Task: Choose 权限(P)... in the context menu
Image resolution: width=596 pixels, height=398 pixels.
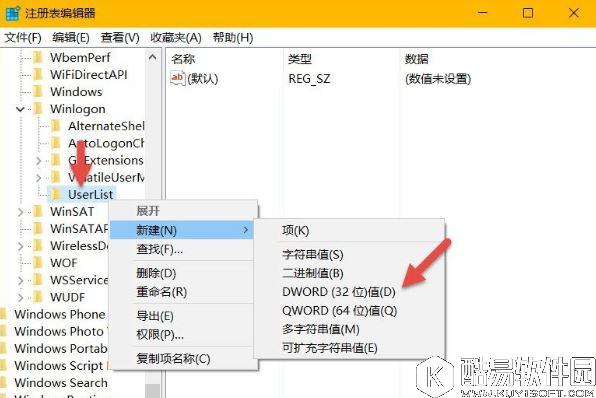Action: tap(184, 335)
